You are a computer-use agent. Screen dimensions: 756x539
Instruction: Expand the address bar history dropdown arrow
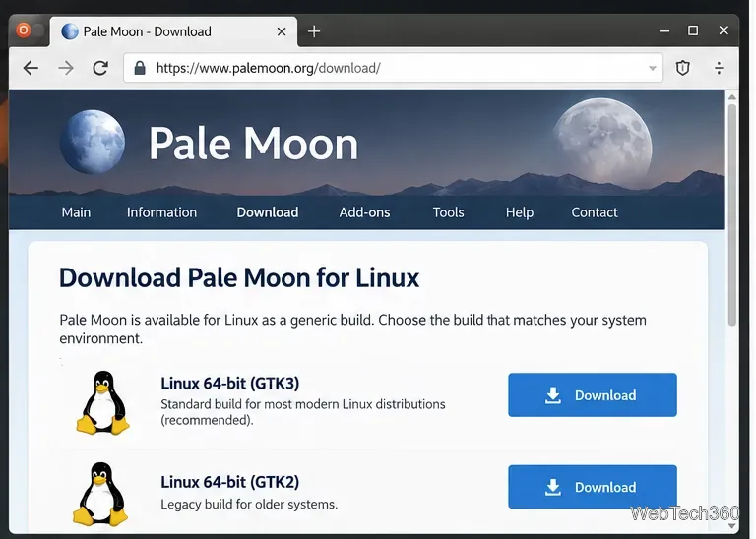coord(653,69)
